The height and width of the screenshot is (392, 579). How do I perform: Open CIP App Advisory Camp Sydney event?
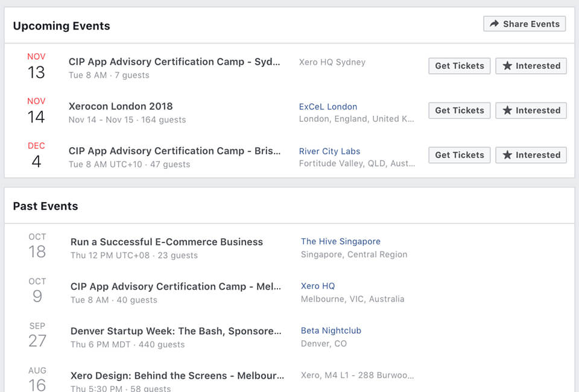174,62
